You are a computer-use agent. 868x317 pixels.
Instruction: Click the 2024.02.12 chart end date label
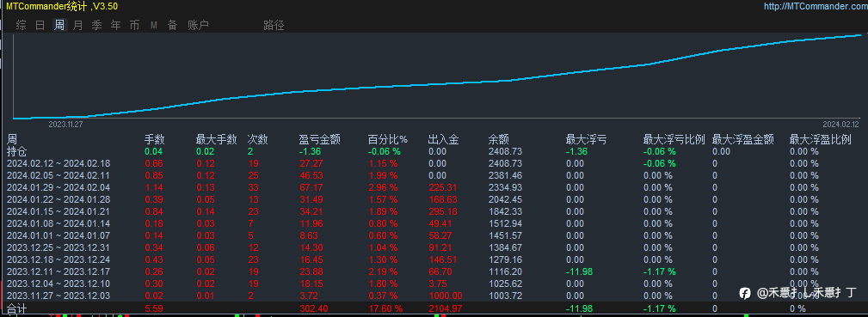[x=840, y=125]
